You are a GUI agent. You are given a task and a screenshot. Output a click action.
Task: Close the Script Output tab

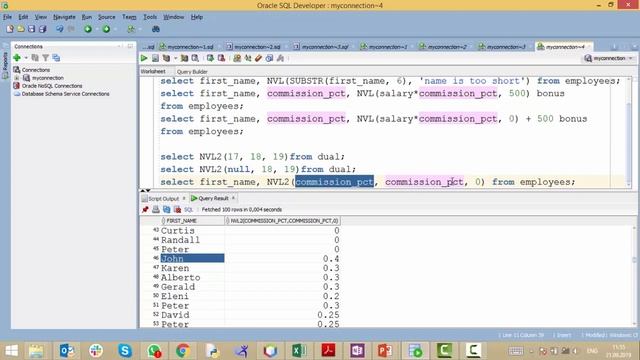pos(184,198)
